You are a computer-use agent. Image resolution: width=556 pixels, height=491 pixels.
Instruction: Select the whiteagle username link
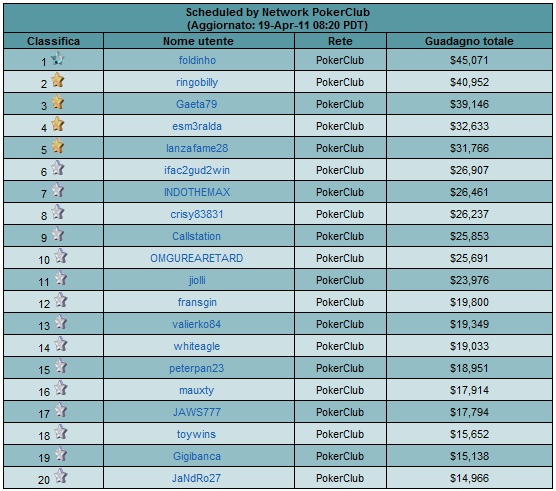point(197,346)
